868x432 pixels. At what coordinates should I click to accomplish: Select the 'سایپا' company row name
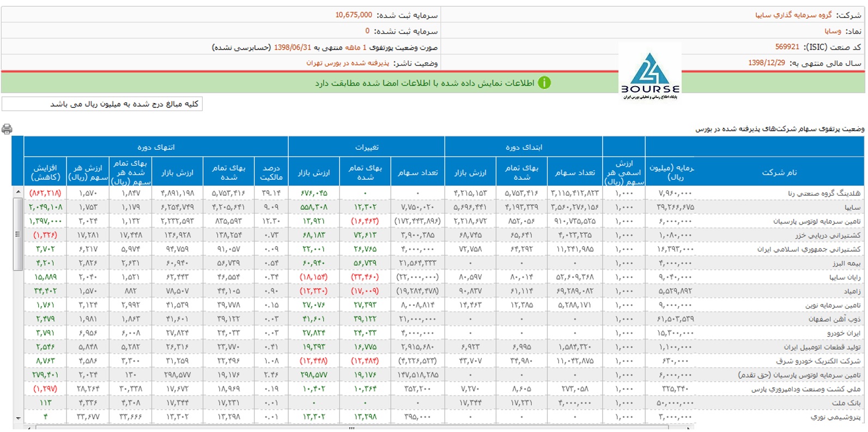point(853,207)
